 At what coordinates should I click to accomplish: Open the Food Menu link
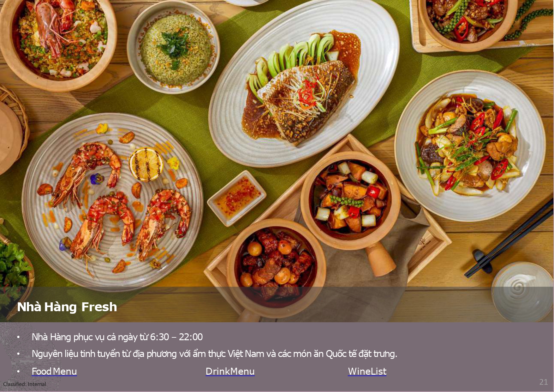[54, 371]
